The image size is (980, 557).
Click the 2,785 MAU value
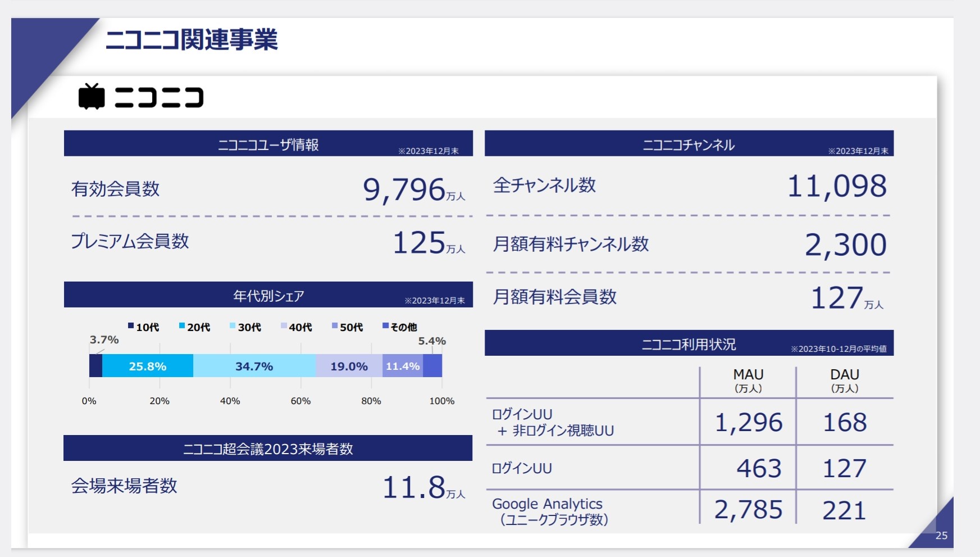748,510
